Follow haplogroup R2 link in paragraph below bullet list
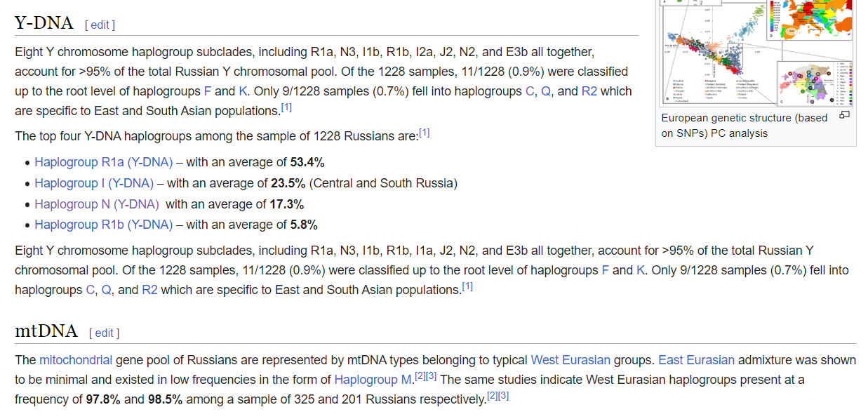Viewport: 868px width, 419px height. click(x=149, y=290)
